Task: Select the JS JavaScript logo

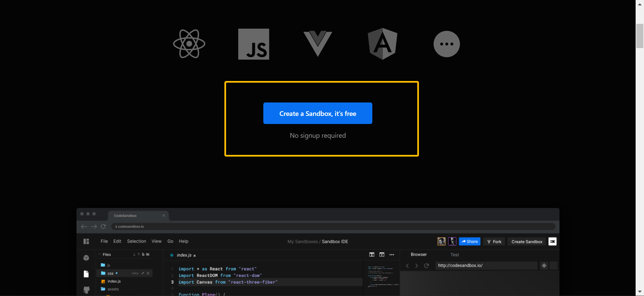Action: pos(254,44)
